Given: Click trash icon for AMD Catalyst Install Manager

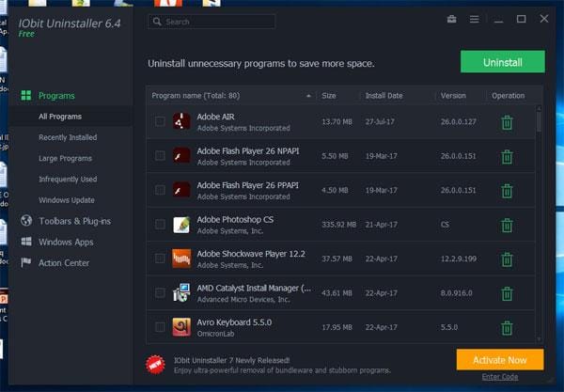Looking at the screenshot, I should pos(508,293).
